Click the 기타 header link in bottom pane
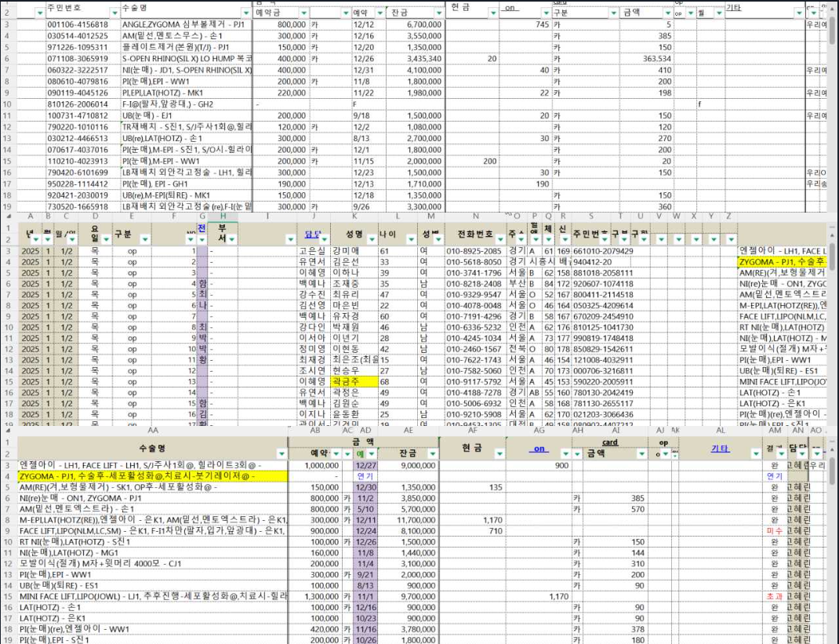This screenshot has height=644, width=839. click(720, 449)
